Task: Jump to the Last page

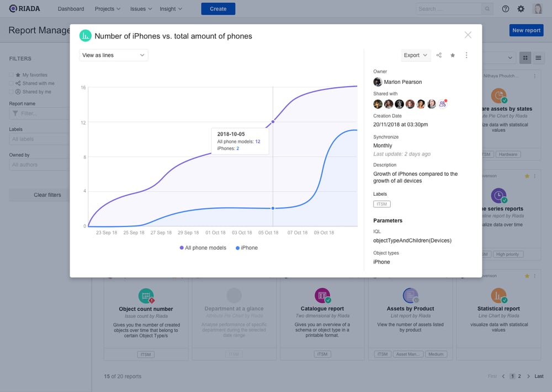Action: coord(539,376)
